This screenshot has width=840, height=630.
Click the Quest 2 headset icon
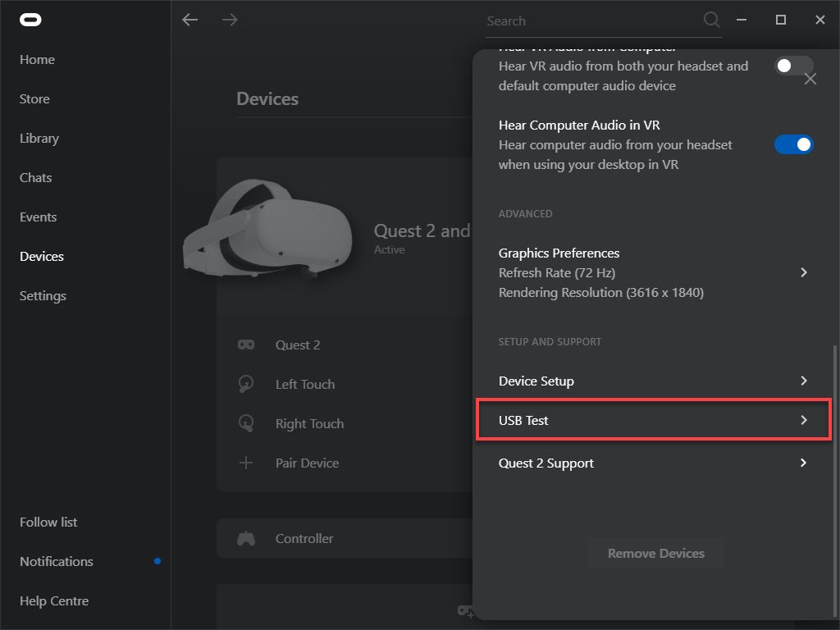[246, 345]
